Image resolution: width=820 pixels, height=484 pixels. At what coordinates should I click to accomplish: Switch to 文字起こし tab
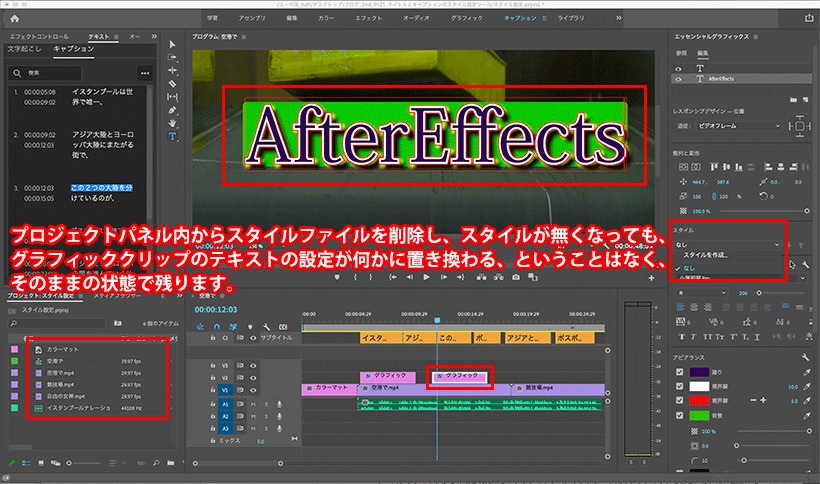(24, 49)
